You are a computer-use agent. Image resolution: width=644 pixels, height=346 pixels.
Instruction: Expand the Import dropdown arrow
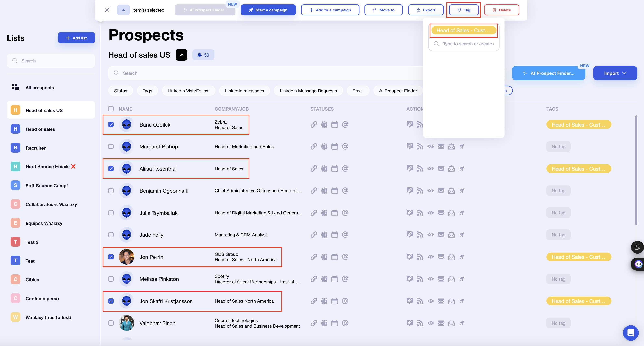[626, 73]
